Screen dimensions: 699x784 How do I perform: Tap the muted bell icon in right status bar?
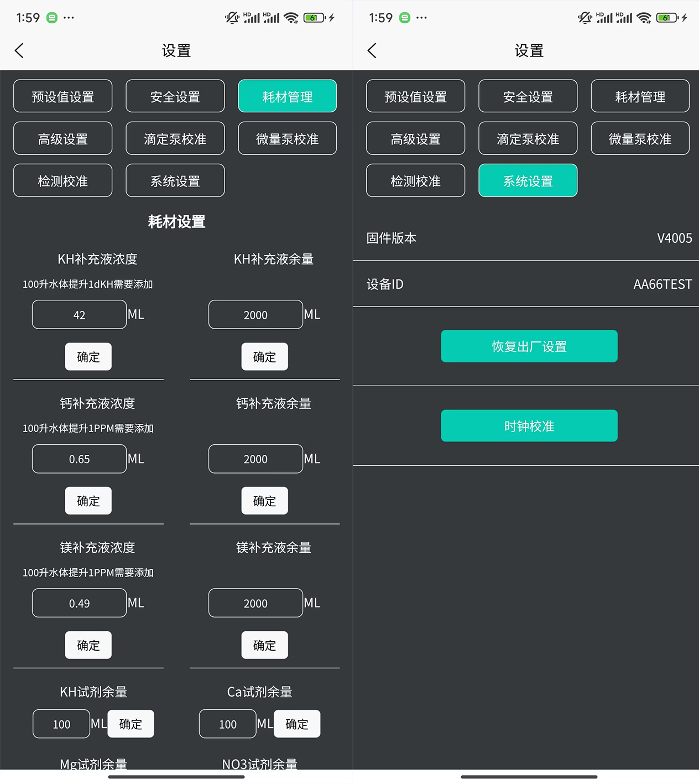point(585,18)
